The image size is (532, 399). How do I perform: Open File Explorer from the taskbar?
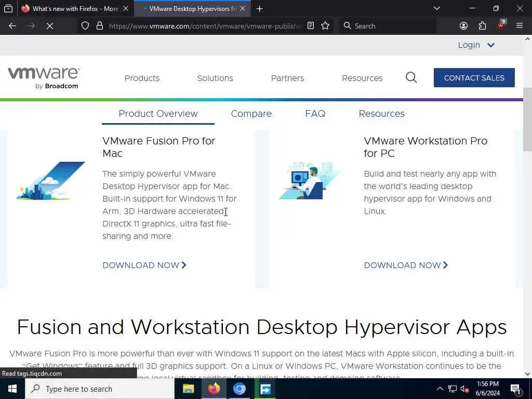coord(188,389)
